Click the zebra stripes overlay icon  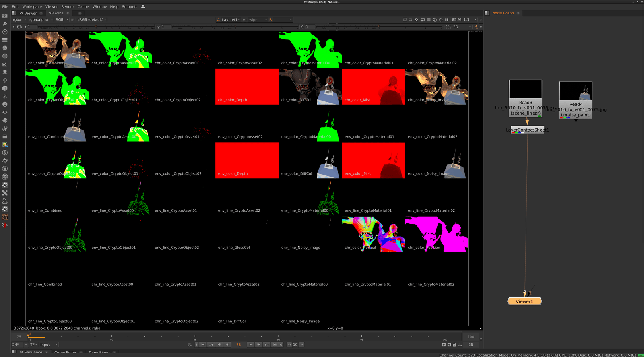pyautogui.click(x=416, y=19)
